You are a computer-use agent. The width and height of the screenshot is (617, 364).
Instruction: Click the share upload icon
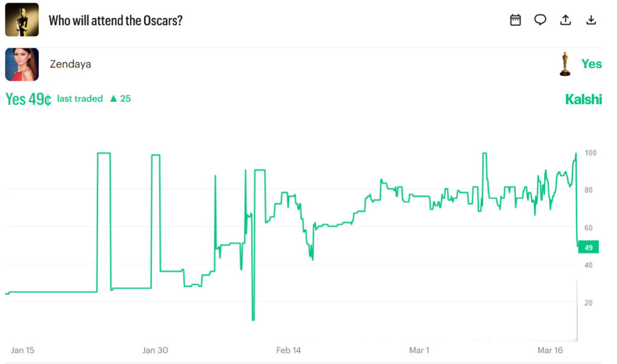click(x=565, y=20)
